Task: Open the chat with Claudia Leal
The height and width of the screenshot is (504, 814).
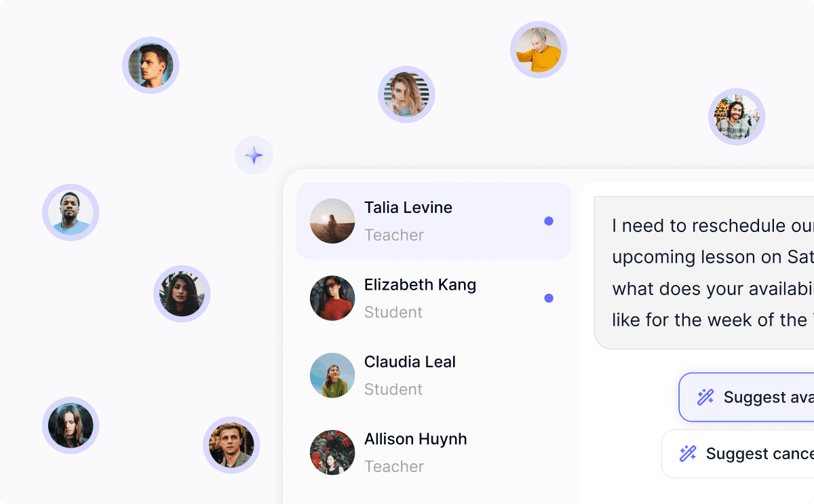Action: coord(433,375)
